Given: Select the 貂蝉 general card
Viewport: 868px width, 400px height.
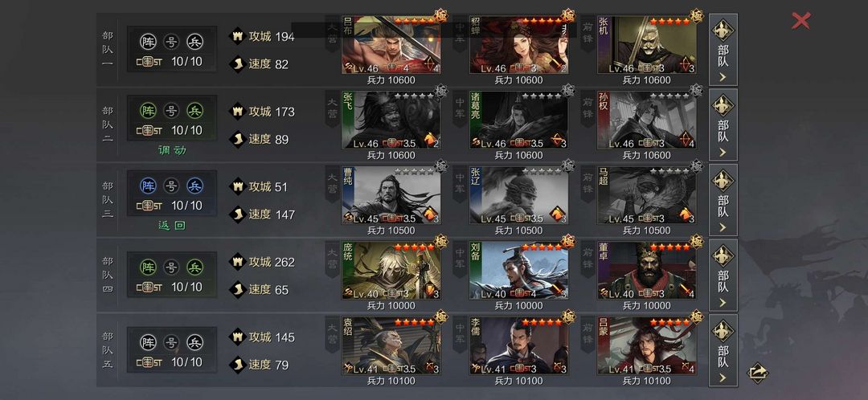Looking at the screenshot, I should 518,45.
